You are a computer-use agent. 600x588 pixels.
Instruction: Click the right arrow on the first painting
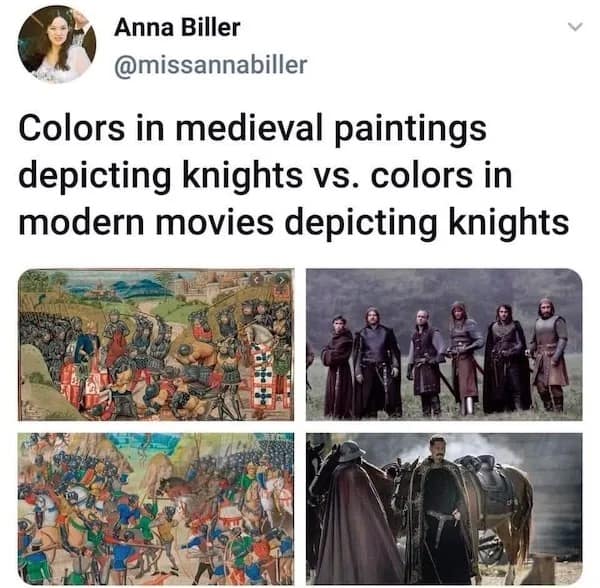click(x=282, y=280)
